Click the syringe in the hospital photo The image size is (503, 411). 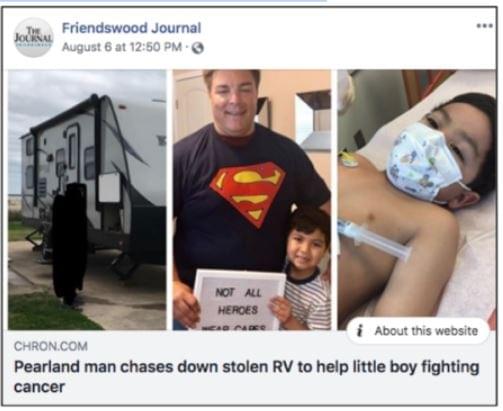pos(374,240)
